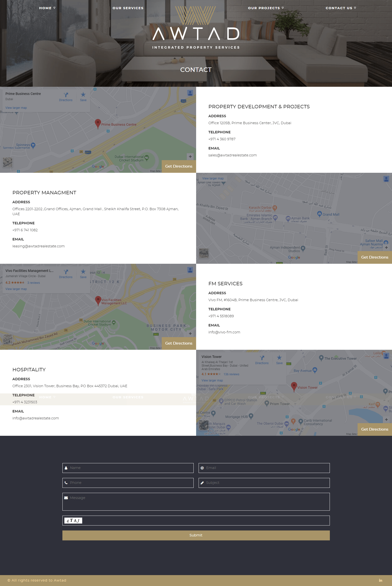
Task: Click sales@awtadrealestate.com email
Action: pyautogui.click(x=232, y=155)
